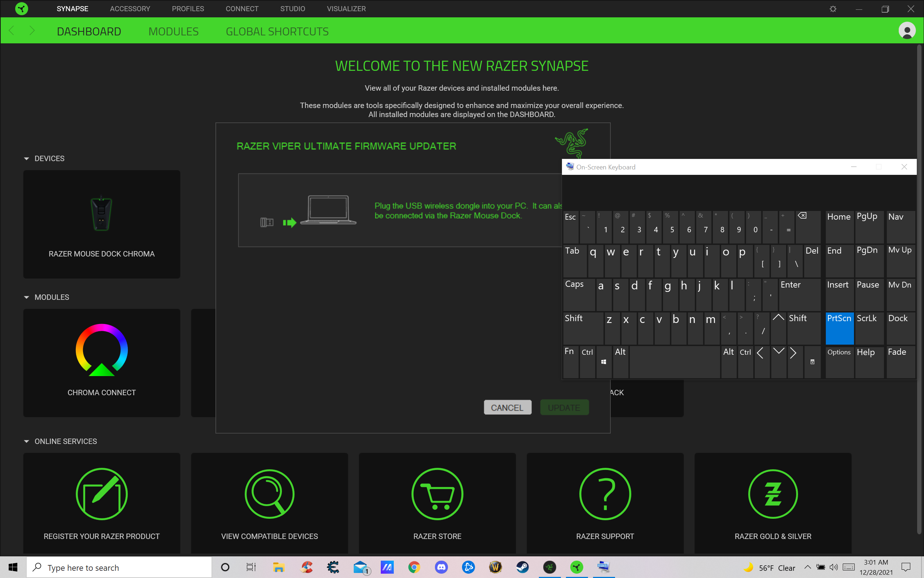Open the Razer Store cart icon
This screenshot has width=924, height=578.
coord(437,494)
